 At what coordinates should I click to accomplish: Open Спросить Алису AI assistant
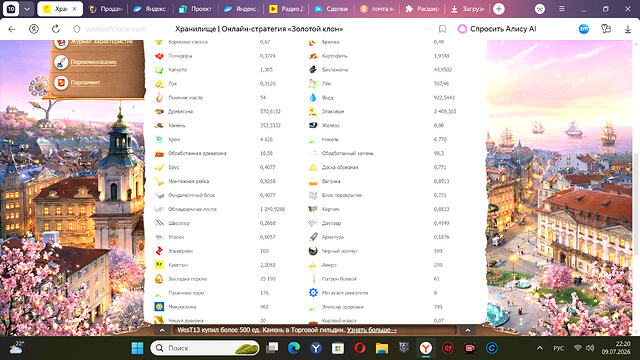coord(497,29)
